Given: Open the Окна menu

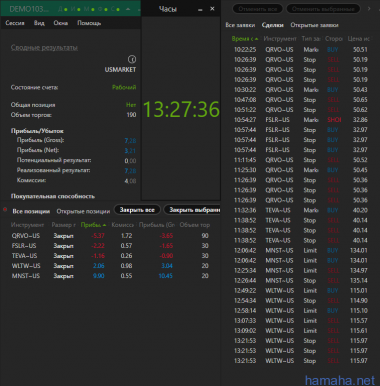Looking at the screenshot, I should click(61, 23).
